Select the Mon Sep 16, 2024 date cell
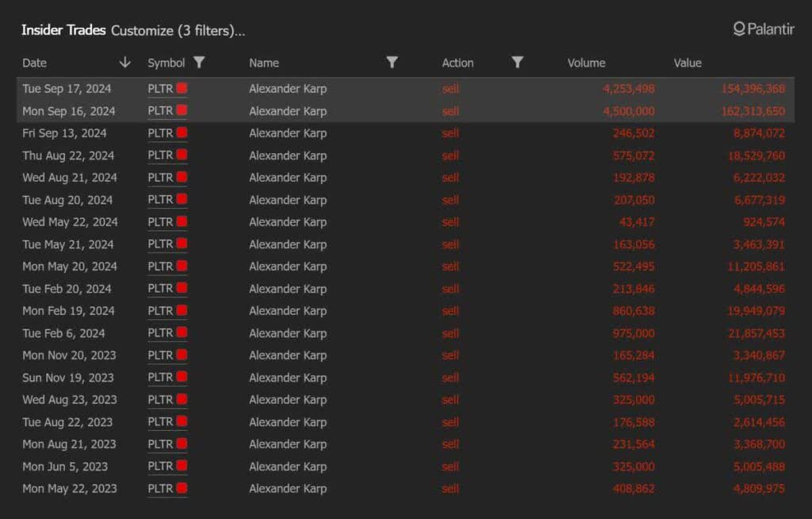812x519 pixels. pyautogui.click(x=69, y=111)
